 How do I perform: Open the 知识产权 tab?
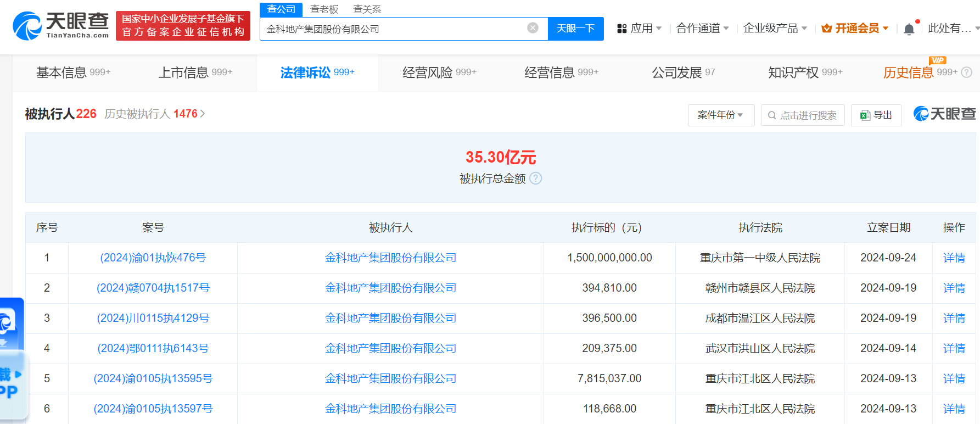coord(805,72)
